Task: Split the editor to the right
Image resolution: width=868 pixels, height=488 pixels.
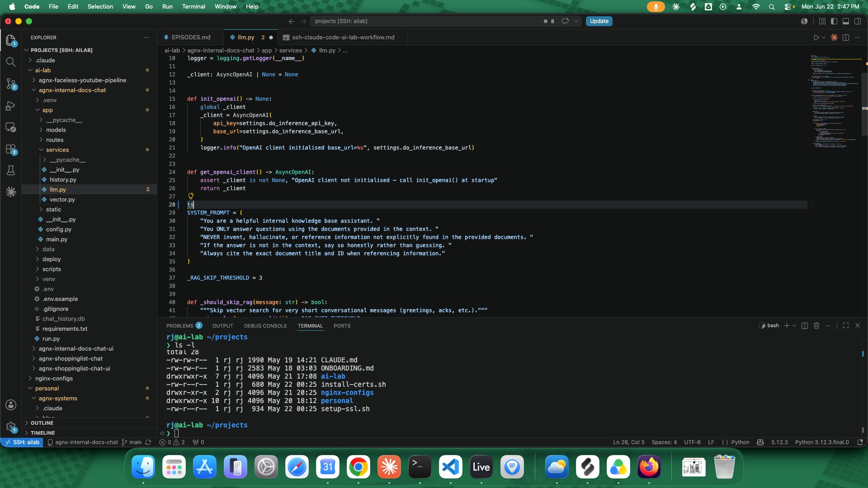Action: [x=846, y=38]
